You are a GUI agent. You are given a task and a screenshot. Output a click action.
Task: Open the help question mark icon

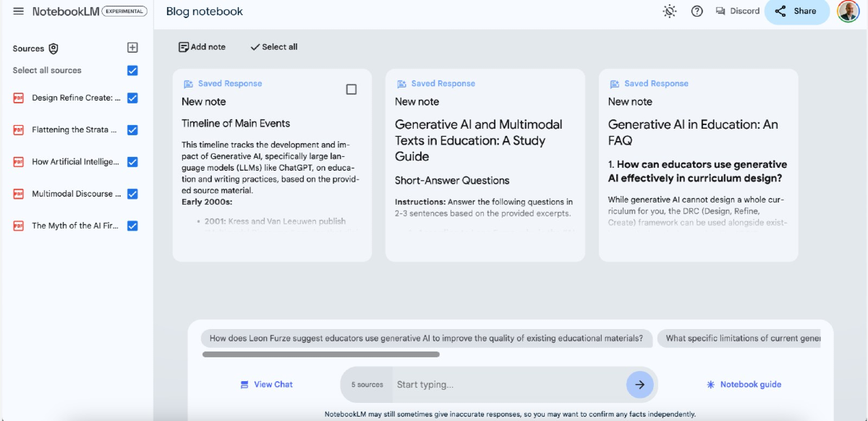pos(697,12)
